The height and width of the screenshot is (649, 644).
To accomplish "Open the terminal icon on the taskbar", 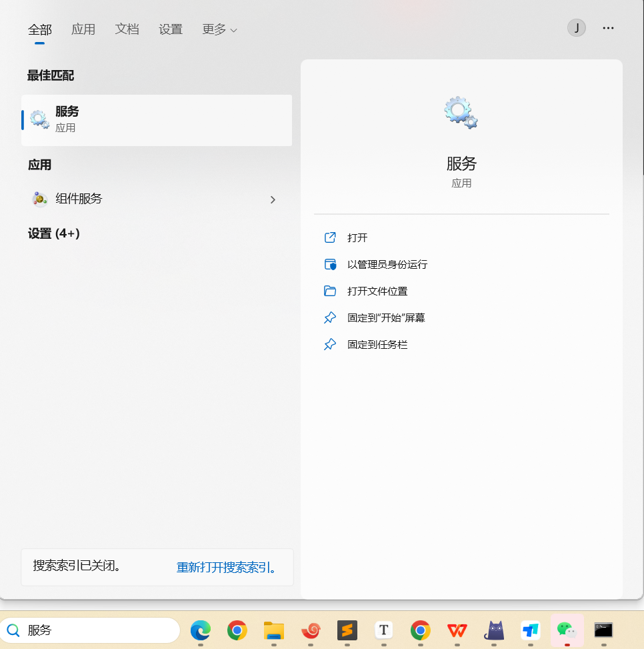I will click(x=603, y=630).
